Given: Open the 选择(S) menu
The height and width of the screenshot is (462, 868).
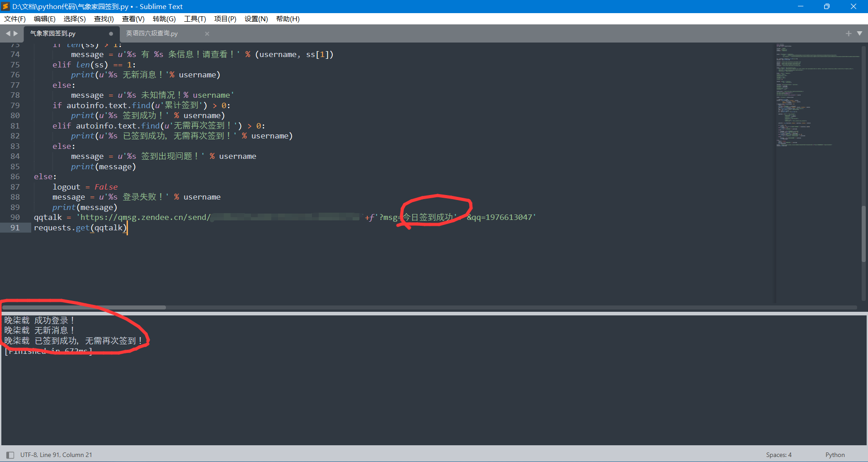Looking at the screenshot, I should [75, 19].
